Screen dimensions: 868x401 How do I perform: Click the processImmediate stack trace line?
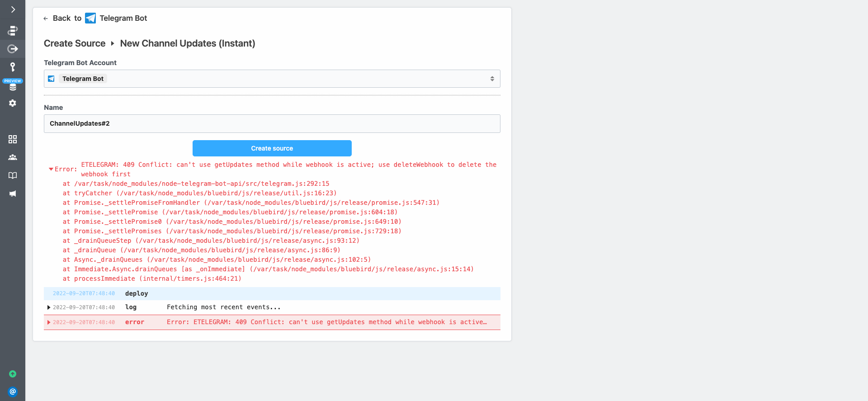[x=152, y=278]
